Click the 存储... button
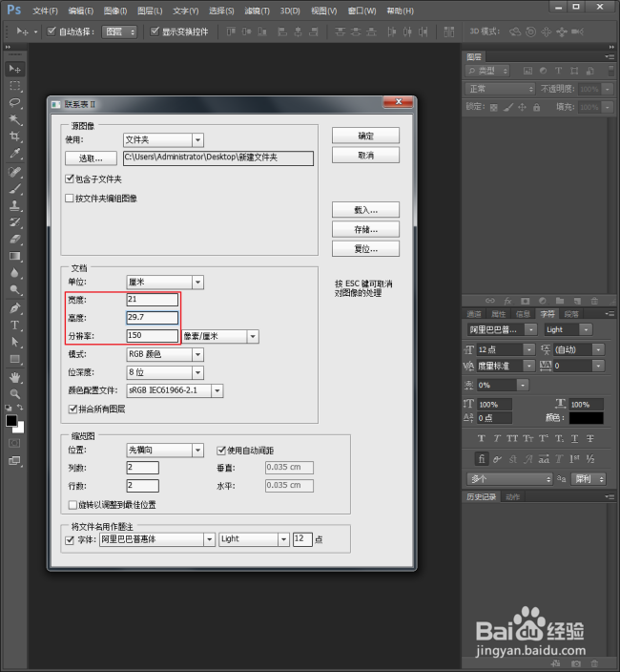This screenshot has height=672, width=620. tap(365, 229)
